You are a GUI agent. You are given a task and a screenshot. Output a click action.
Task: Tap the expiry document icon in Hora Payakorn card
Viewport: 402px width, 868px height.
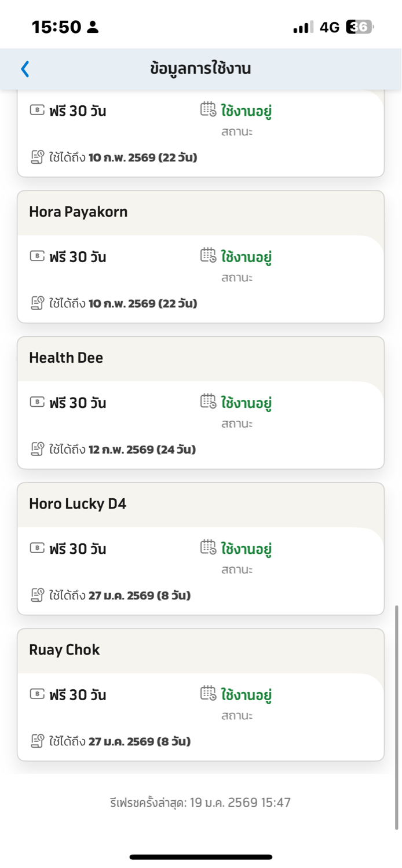coord(37,303)
